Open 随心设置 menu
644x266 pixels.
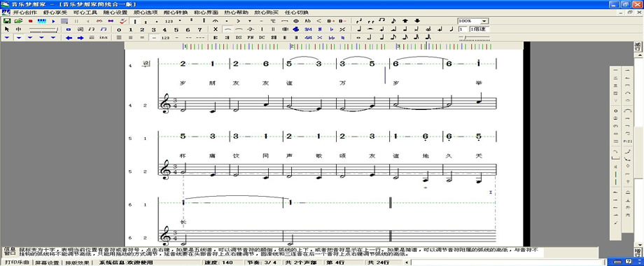coord(115,13)
